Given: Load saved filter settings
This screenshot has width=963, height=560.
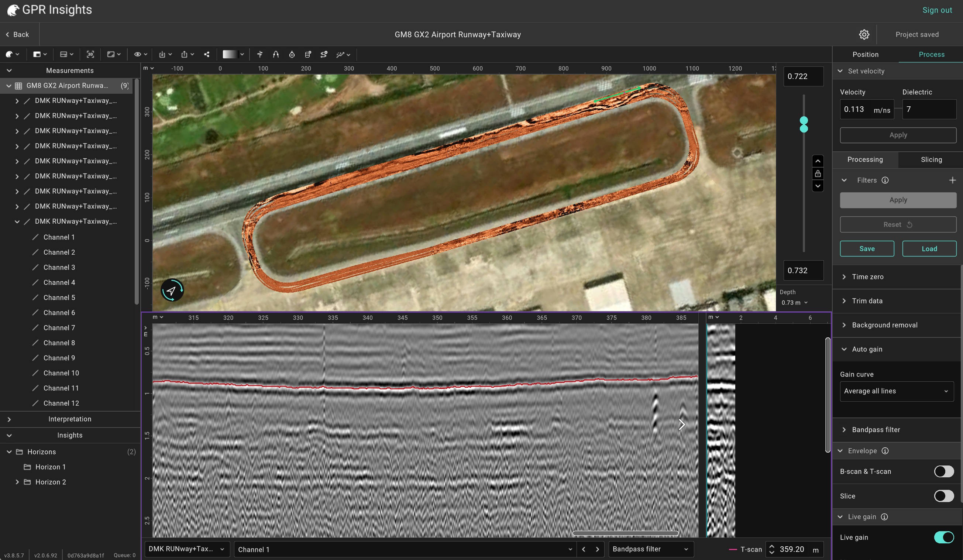Looking at the screenshot, I should tap(929, 248).
